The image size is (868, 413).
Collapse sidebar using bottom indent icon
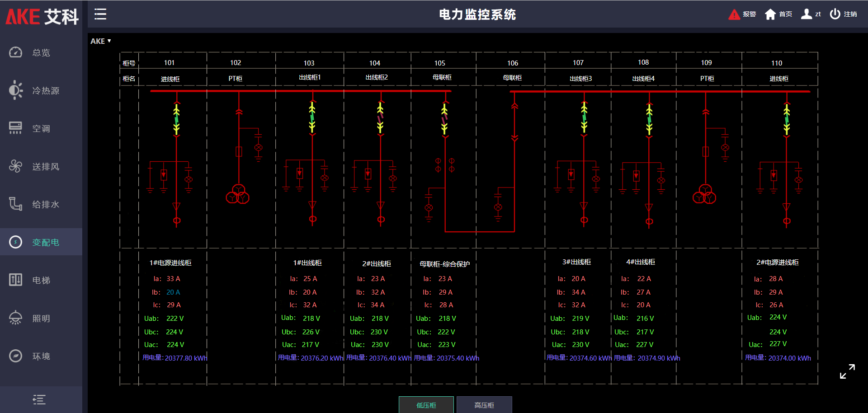(x=39, y=399)
